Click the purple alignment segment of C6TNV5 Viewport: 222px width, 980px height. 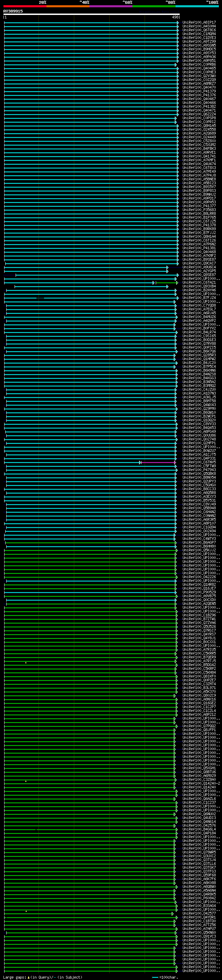(158, 463)
